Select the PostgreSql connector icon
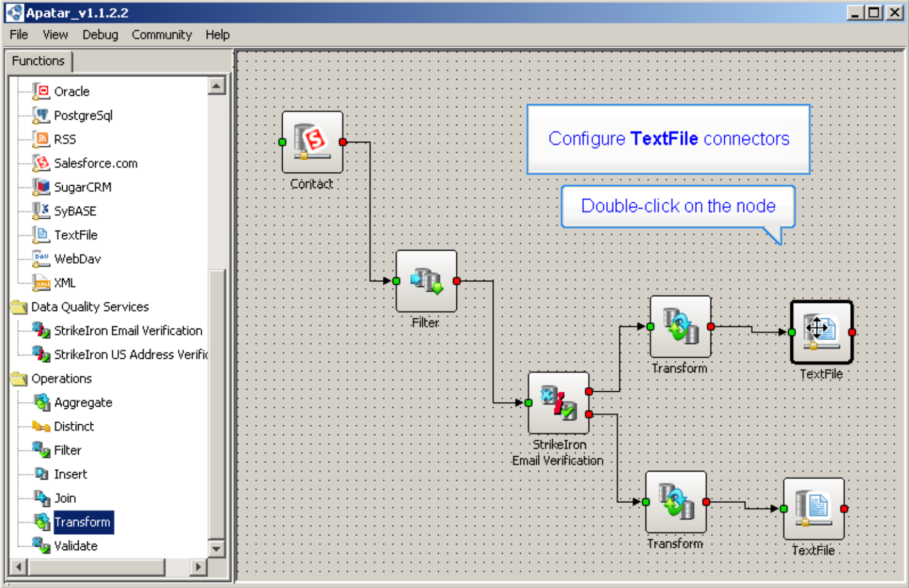 click(x=41, y=115)
